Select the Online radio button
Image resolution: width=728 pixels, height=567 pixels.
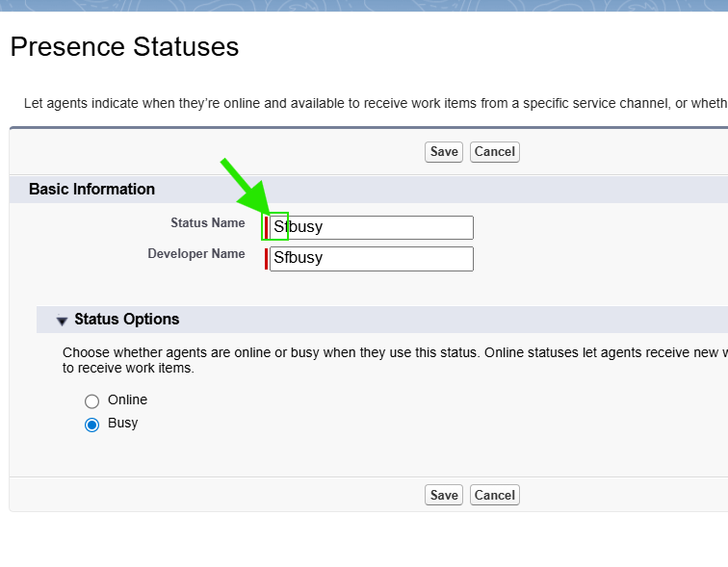point(91,400)
